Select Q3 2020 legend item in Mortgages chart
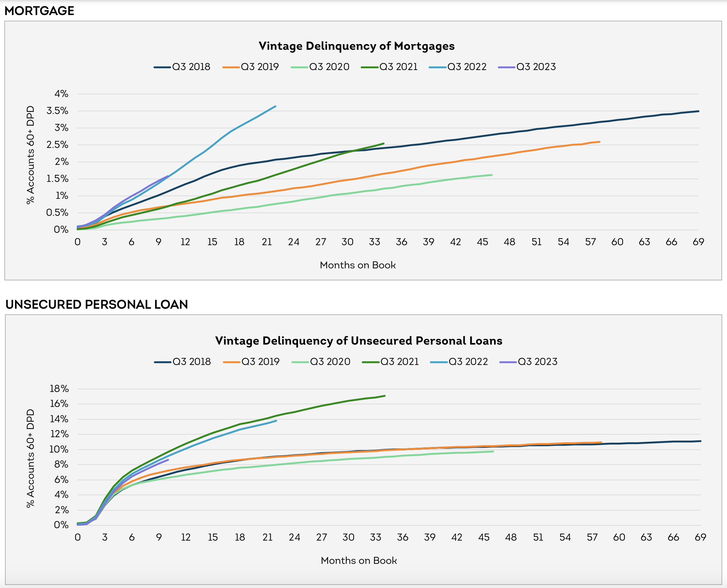Viewport: 727px width, 588px height. tap(329, 67)
